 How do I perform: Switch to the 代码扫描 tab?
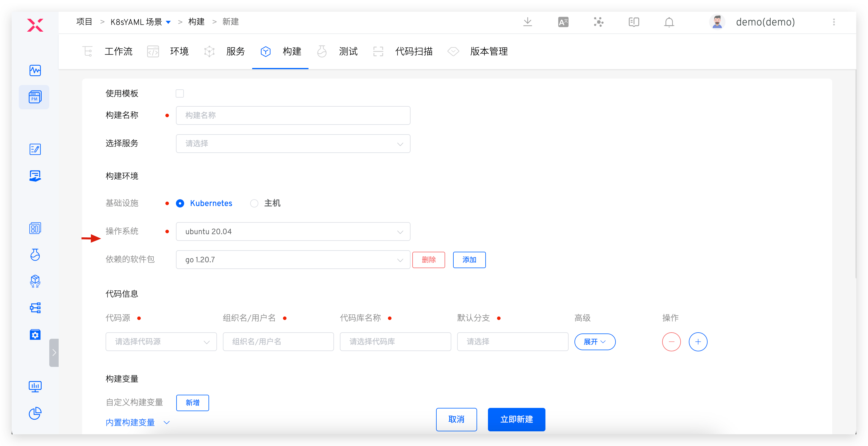[x=413, y=52]
